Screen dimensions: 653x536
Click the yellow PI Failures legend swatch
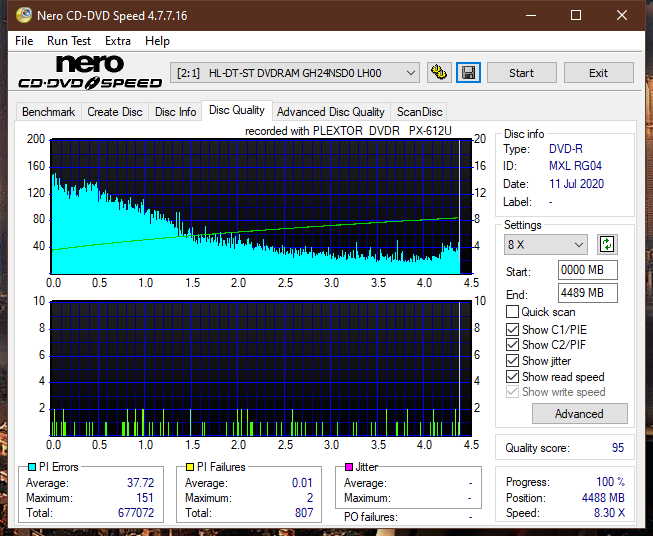coord(190,467)
